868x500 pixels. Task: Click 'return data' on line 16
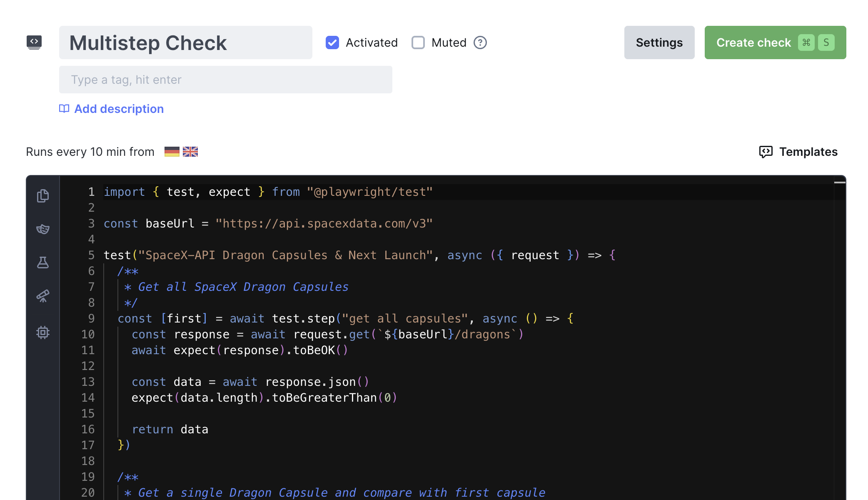click(170, 429)
